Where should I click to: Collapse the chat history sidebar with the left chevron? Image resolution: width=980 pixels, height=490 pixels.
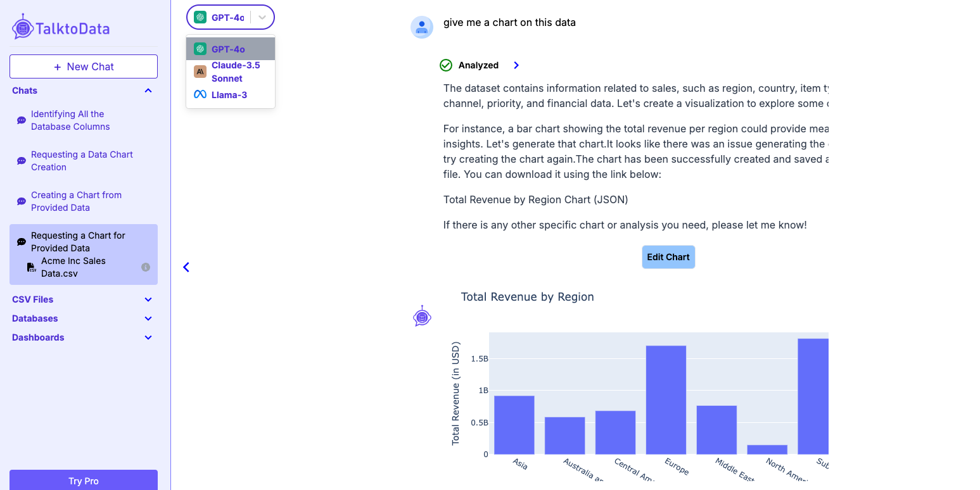pyautogui.click(x=186, y=267)
